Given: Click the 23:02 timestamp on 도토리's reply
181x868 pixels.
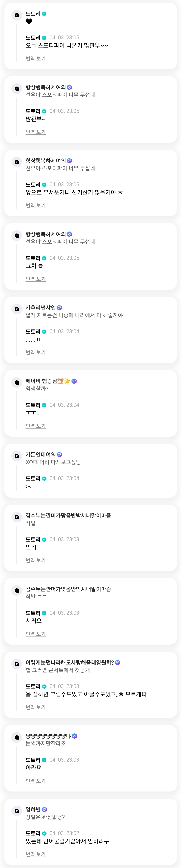Looking at the screenshot, I should tap(64, 833).
